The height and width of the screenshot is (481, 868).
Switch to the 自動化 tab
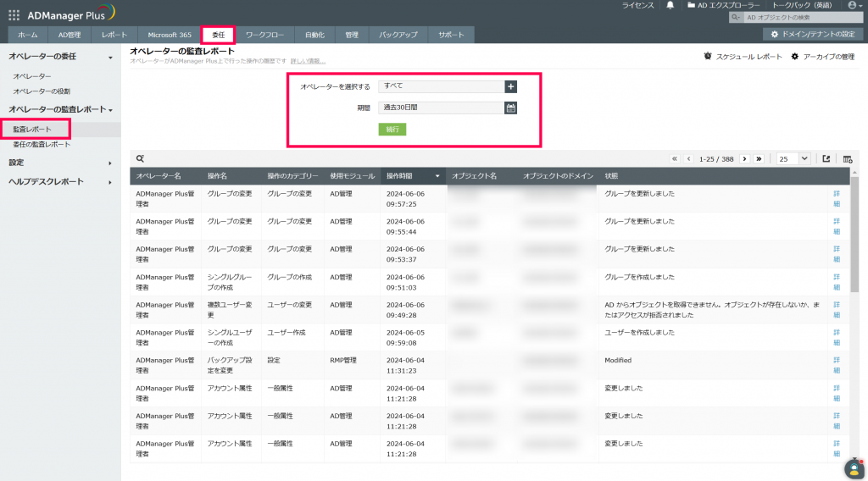314,35
